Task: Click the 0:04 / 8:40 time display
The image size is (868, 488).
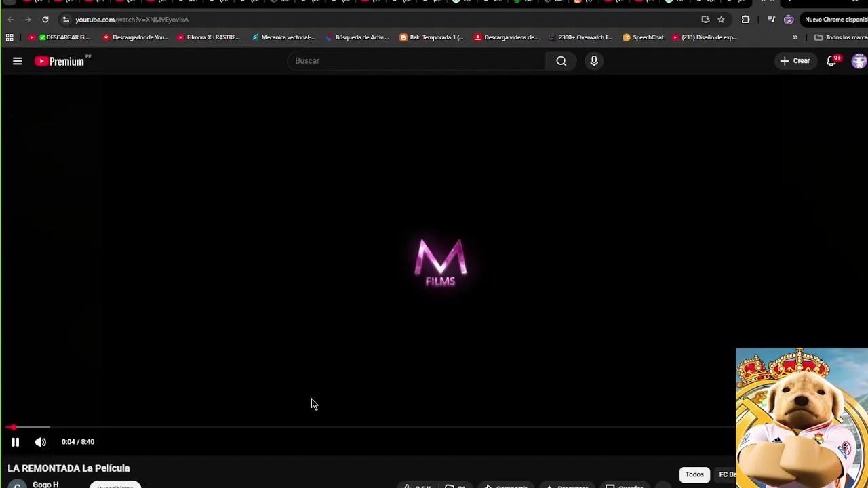Action: 78,442
